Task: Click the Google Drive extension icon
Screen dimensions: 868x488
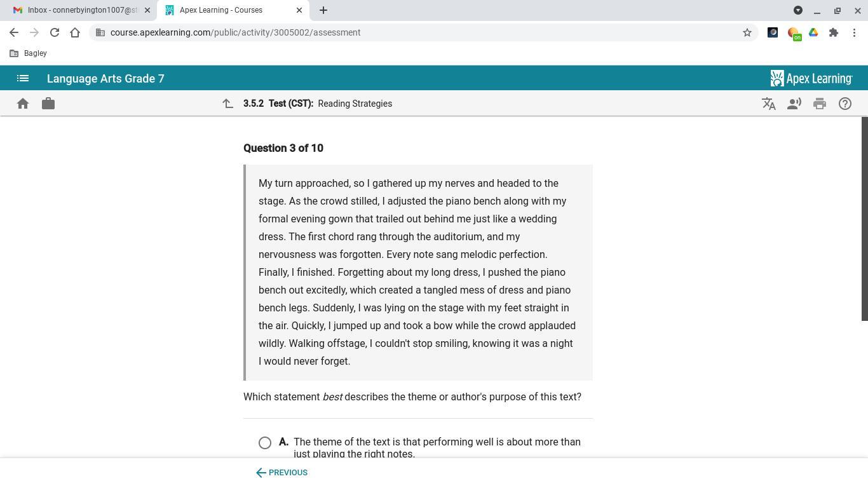Action: (x=813, y=32)
